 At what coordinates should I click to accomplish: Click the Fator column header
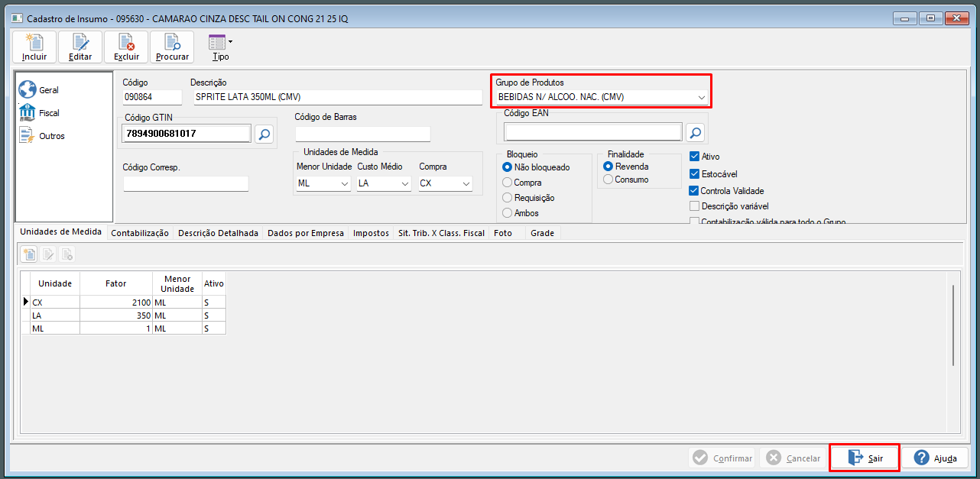[x=116, y=283]
